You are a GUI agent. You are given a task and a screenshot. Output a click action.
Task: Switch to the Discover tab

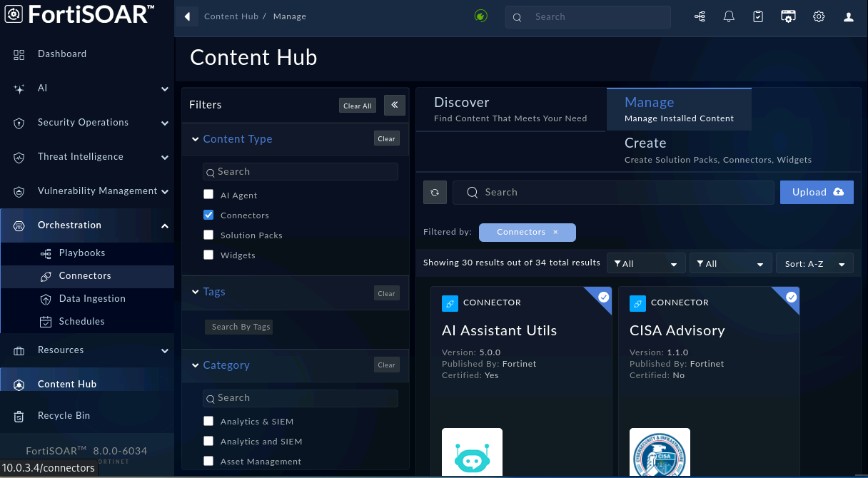pos(511,109)
